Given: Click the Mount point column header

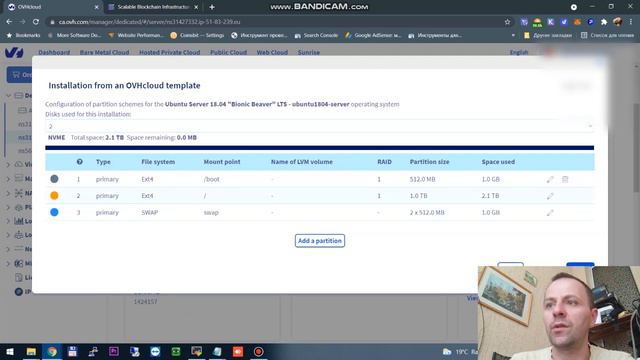Looking at the screenshot, I should [x=222, y=162].
